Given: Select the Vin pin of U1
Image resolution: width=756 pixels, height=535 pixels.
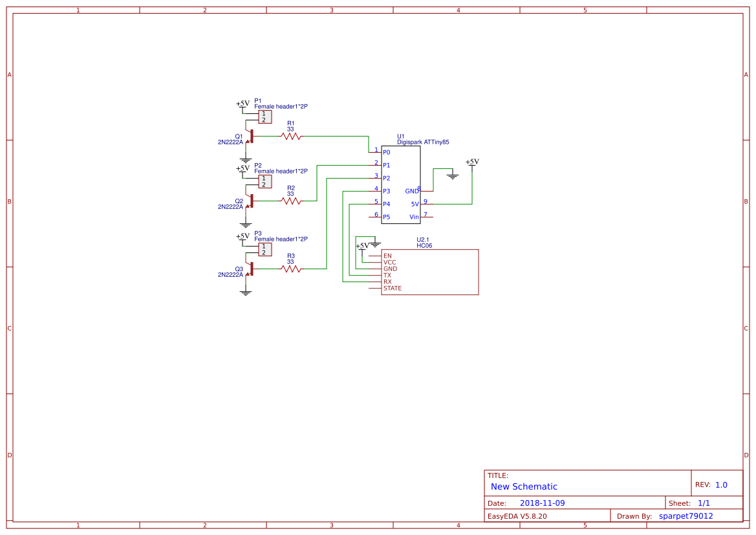Looking at the screenshot, I should click(415, 217).
